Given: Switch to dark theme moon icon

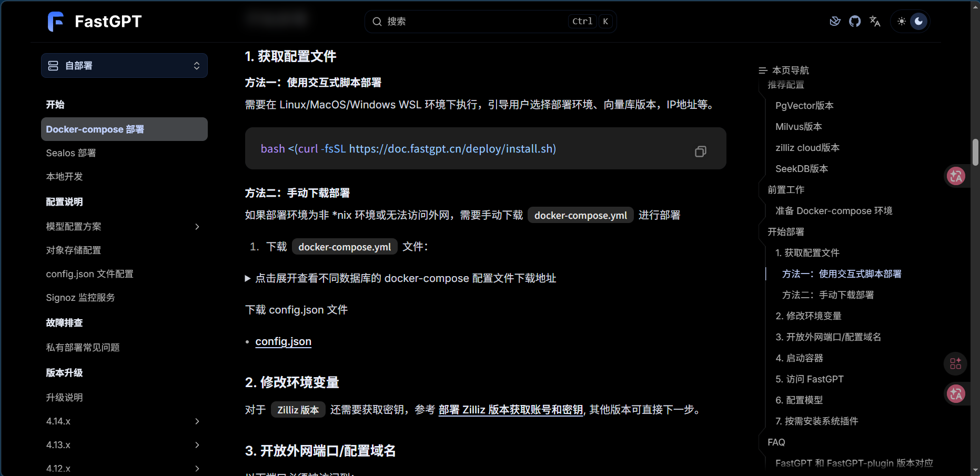Looking at the screenshot, I should pos(918,21).
